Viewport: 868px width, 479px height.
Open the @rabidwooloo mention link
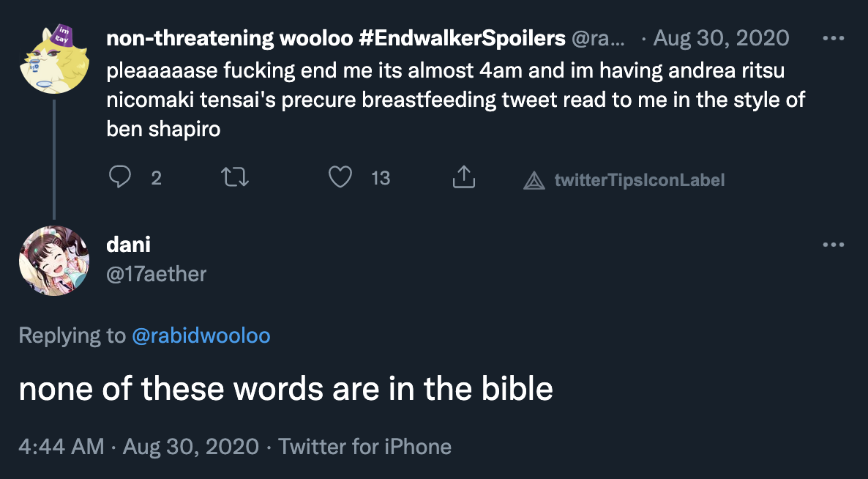coord(201,335)
